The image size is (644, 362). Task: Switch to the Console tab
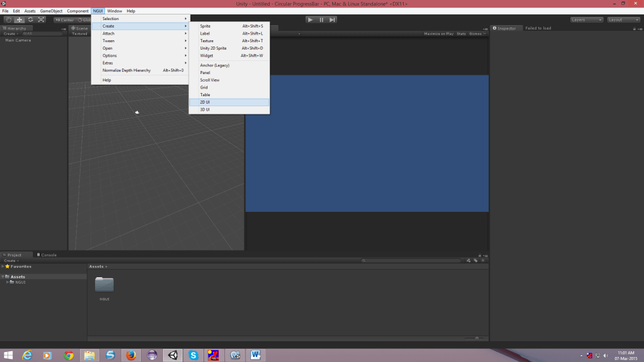click(47, 255)
